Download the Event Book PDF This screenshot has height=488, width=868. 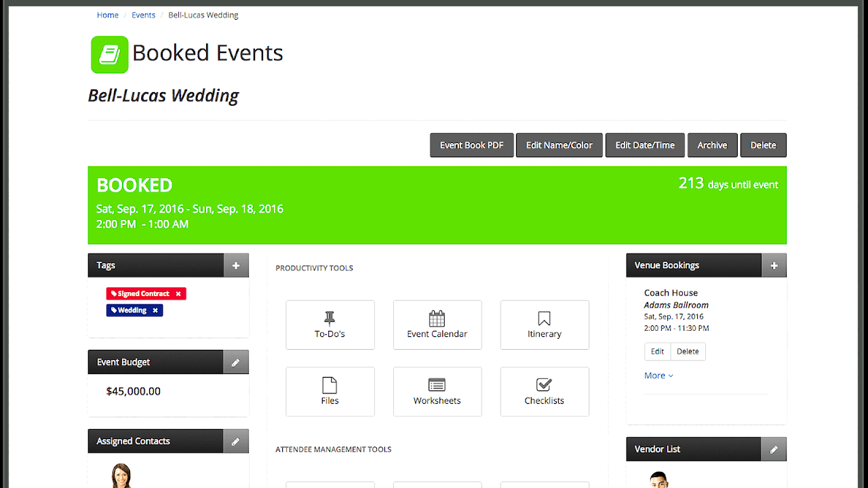pyautogui.click(x=472, y=145)
